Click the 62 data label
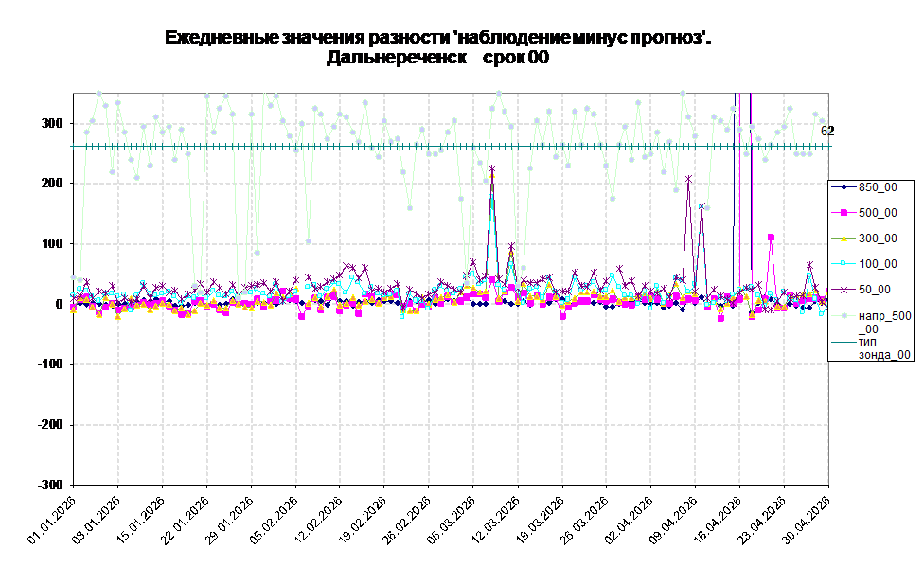924x567 pixels. 827,131
